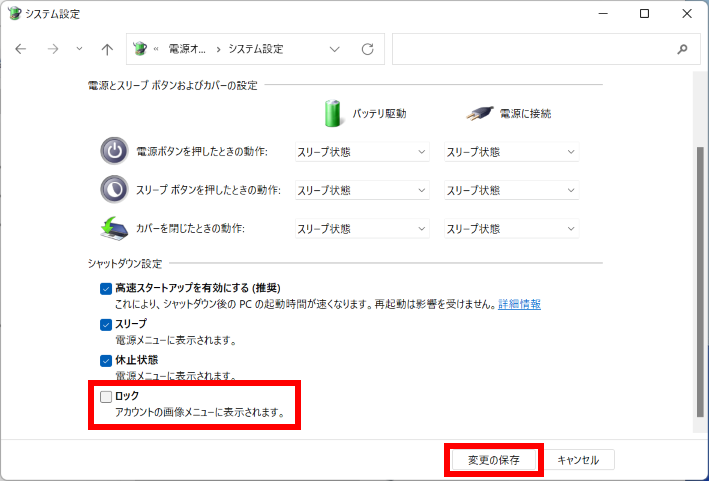Screen dimensions: 709x481
Task: Enable the ロック checkbox
Action: click(x=106, y=397)
